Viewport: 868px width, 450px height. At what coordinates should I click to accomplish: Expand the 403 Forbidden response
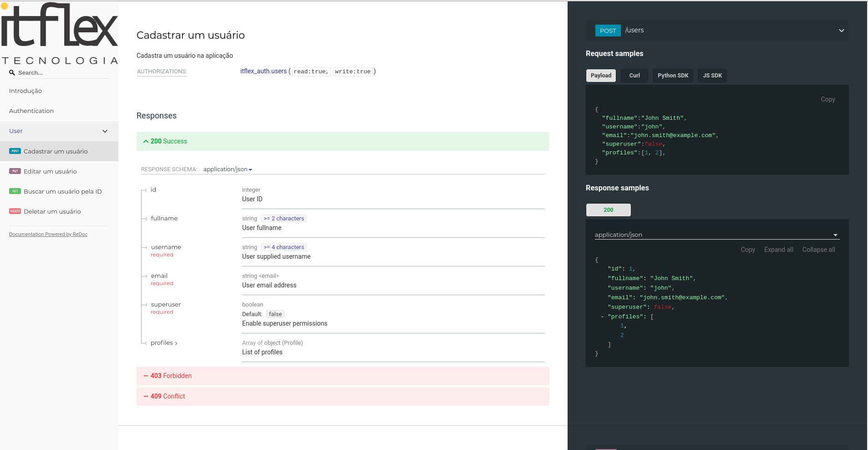click(x=343, y=376)
